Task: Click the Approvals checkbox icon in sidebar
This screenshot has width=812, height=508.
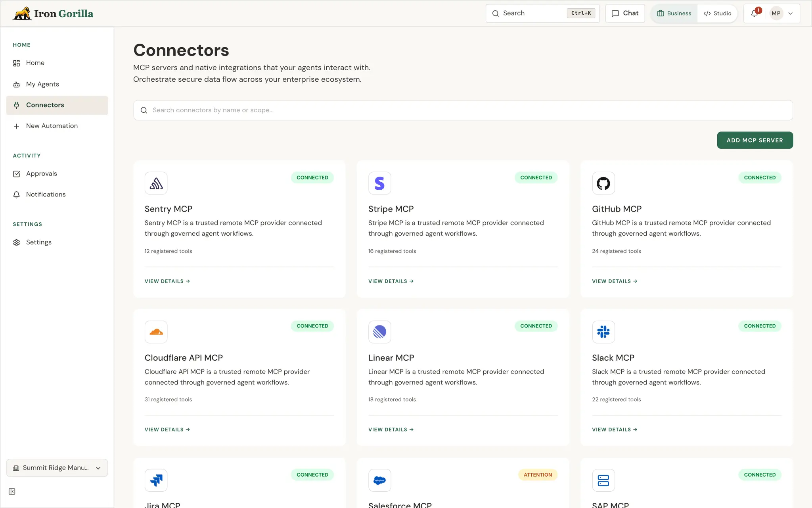Action: click(x=16, y=174)
